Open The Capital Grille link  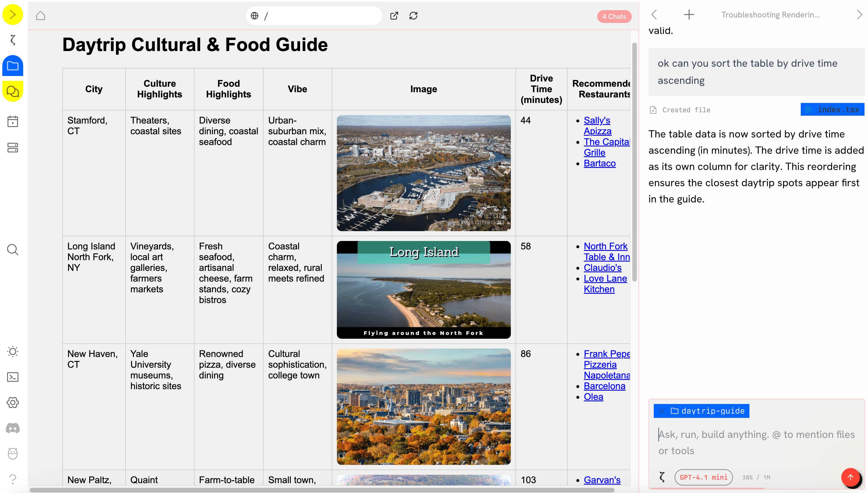(606, 147)
